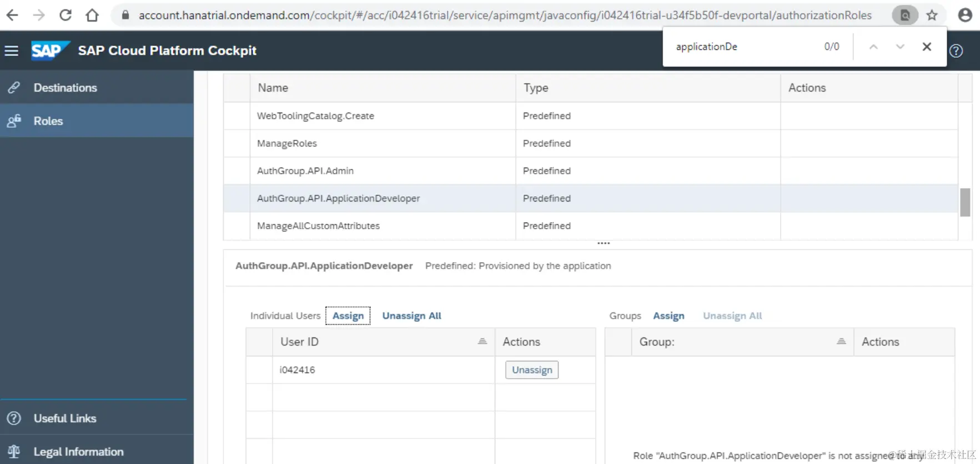
Task: Go back with the browser back arrow
Action: coord(12,15)
